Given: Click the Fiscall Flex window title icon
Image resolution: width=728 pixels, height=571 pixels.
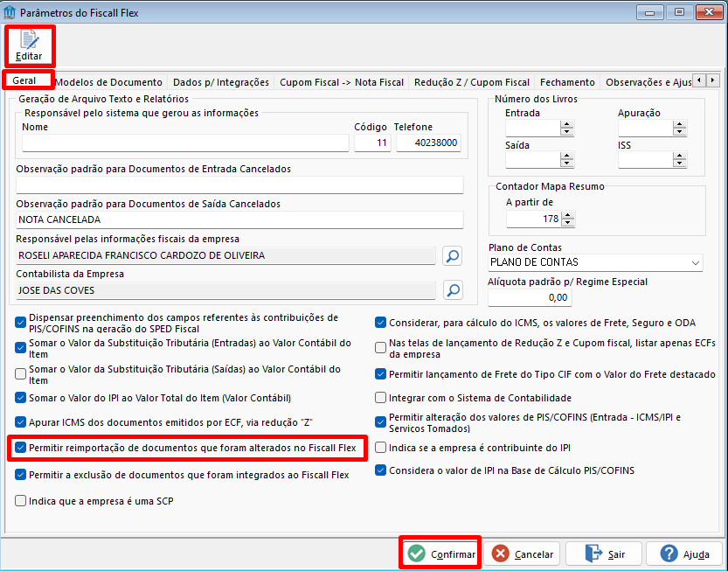Looking at the screenshot, I should point(10,12).
